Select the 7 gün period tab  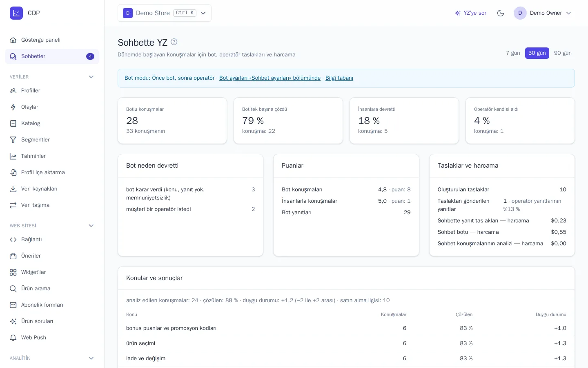(x=513, y=53)
